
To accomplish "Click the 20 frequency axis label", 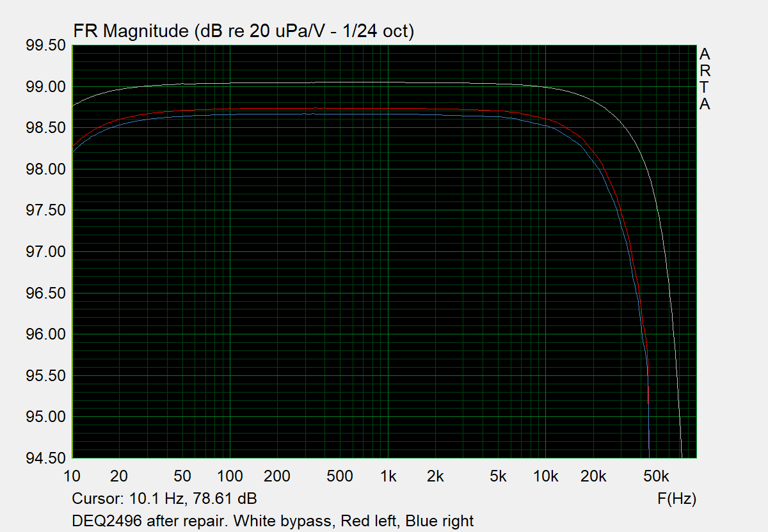I will (x=120, y=476).
